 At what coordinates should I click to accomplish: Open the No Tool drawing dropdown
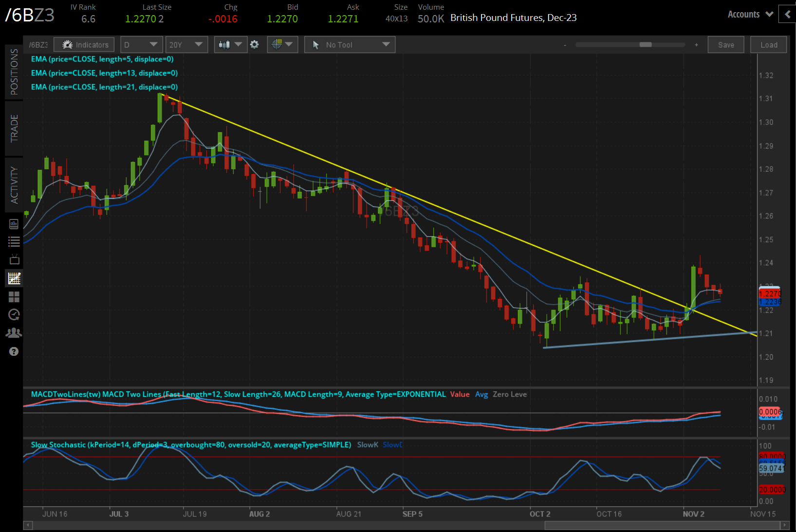point(350,45)
